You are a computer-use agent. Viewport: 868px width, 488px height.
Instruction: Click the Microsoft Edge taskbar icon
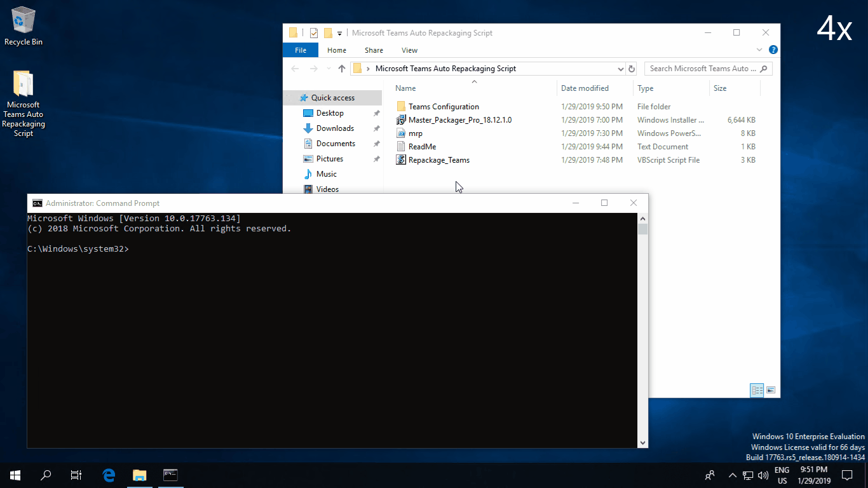click(x=109, y=475)
